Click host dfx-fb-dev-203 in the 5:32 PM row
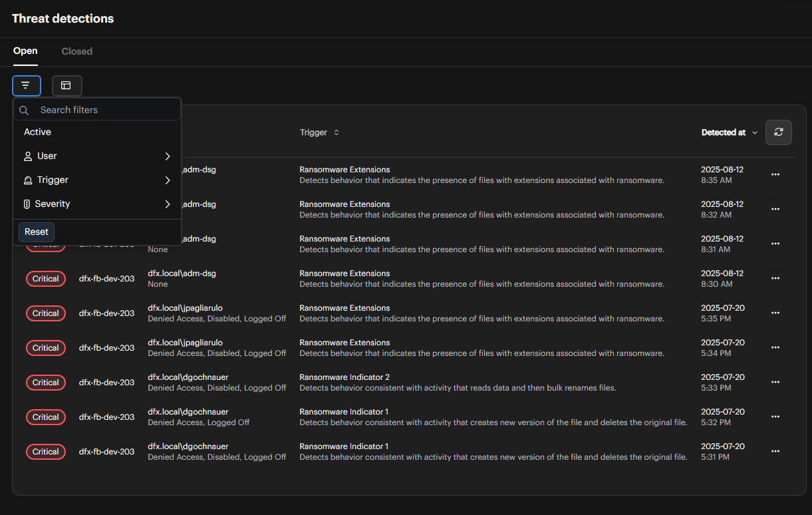This screenshot has width=812, height=515. point(106,417)
